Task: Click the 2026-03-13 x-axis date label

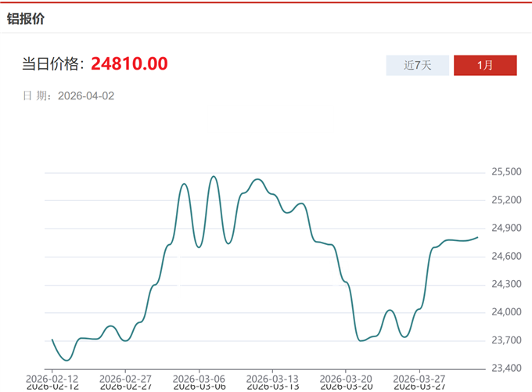Action: coord(272,380)
